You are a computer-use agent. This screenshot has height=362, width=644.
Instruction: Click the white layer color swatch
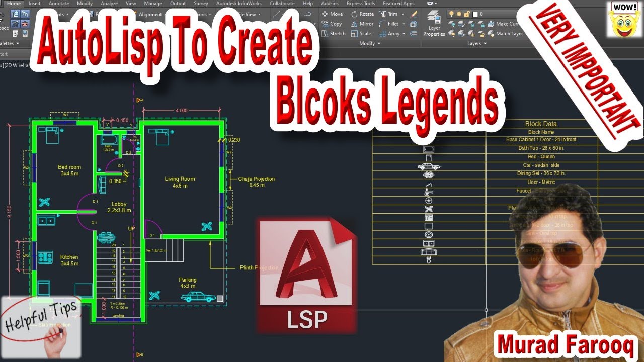pyautogui.click(x=475, y=14)
